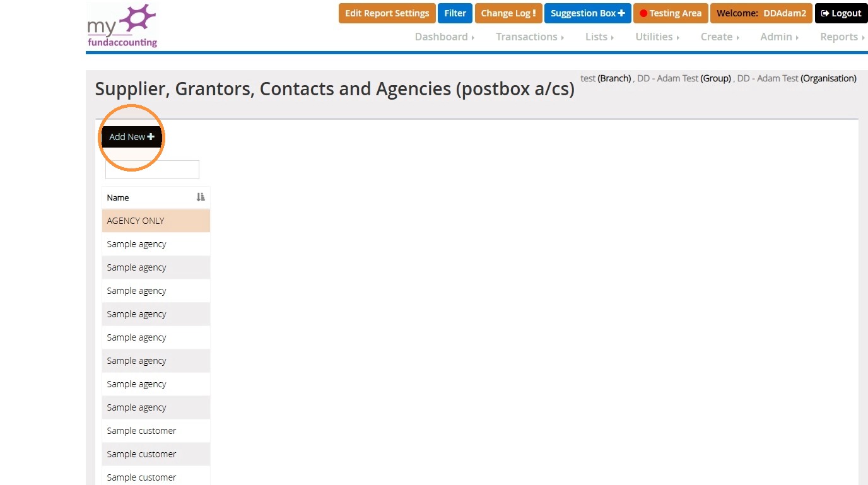Image resolution: width=868 pixels, height=485 pixels.
Task: Open the Lists dropdown menu
Action: point(599,37)
